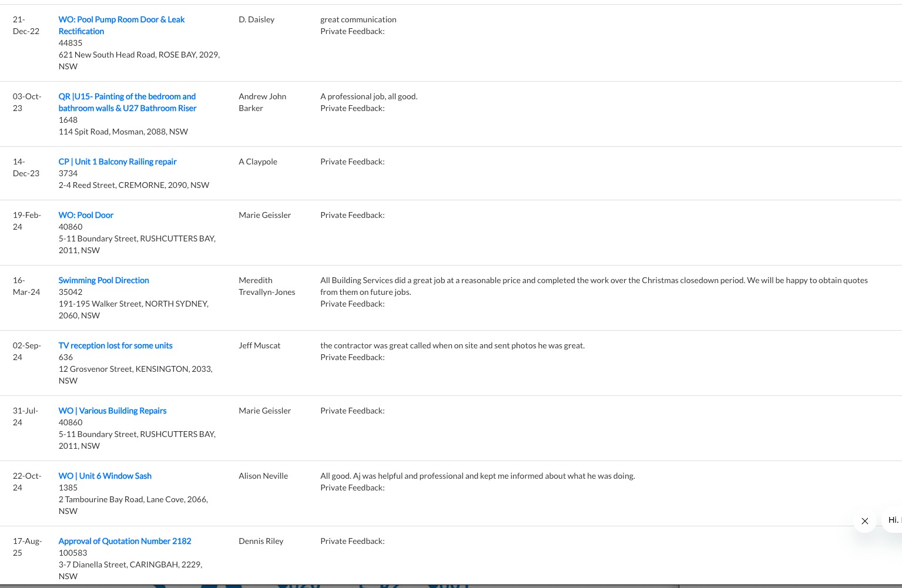Click Private Feedback label in Dennis Riley row
Screen dimensions: 902x588
[353, 541]
